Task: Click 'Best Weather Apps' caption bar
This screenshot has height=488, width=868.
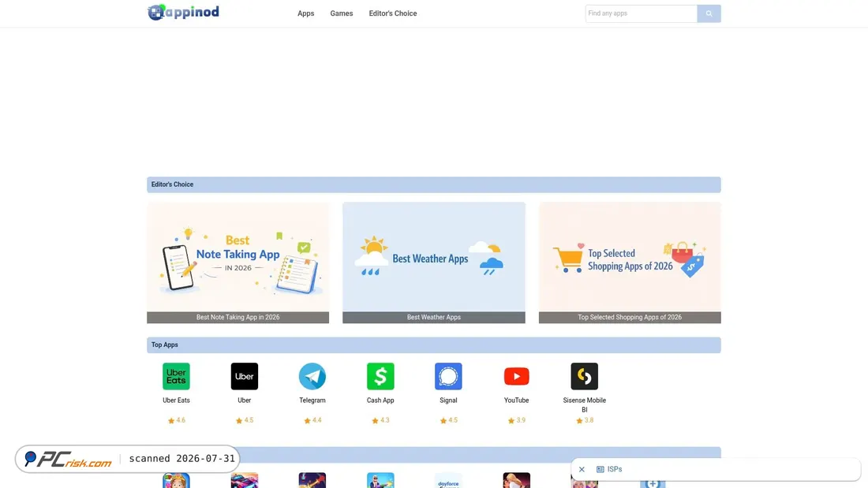Action: [x=434, y=317]
